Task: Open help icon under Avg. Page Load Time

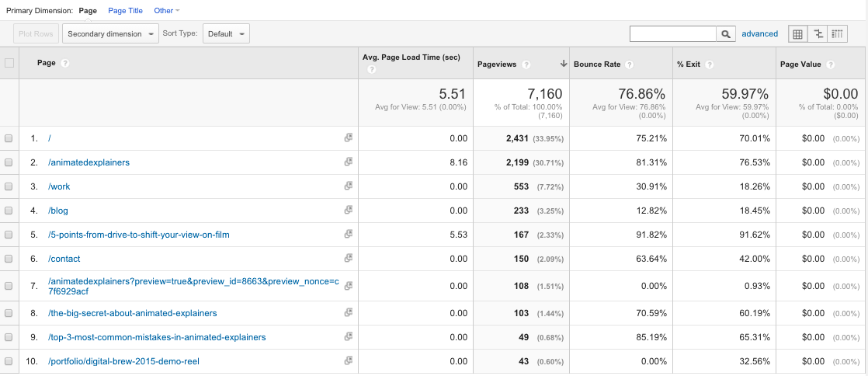Action: [x=371, y=70]
